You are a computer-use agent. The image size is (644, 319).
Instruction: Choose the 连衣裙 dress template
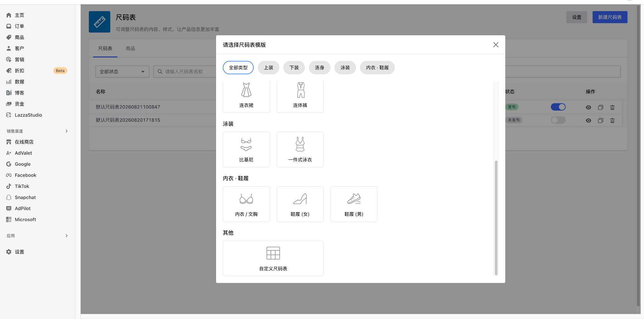coord(246,96)
